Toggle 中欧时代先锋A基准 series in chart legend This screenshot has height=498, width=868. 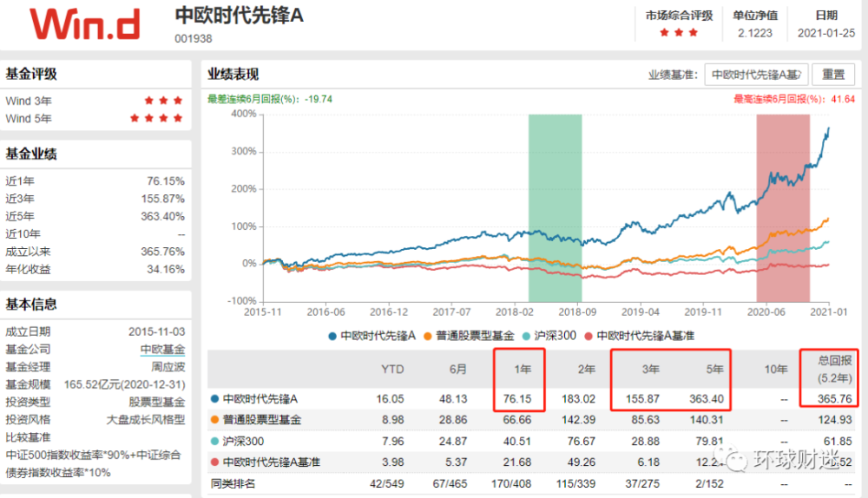coord(640,336)
